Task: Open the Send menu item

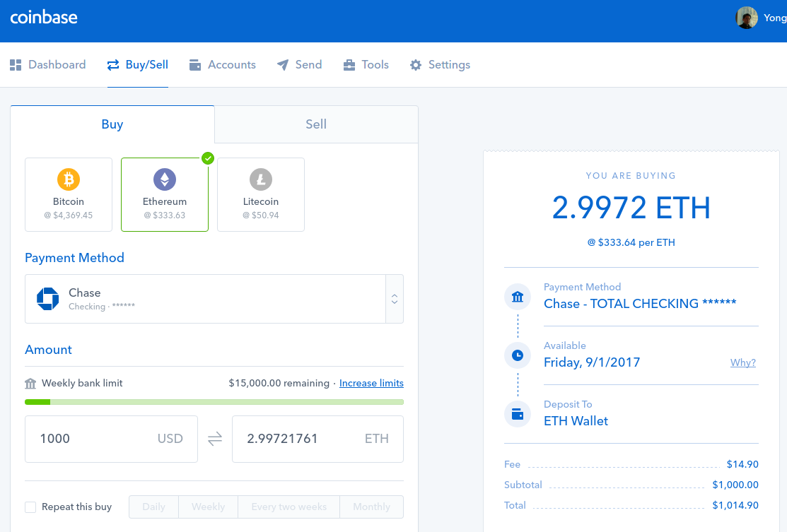Action: pos(299,65)
